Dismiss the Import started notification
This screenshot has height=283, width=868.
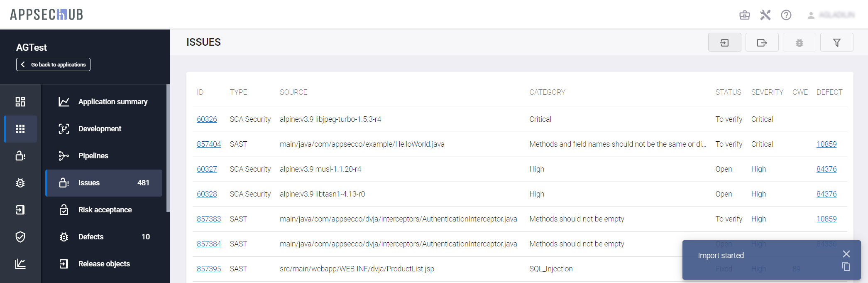[x=846, y=254]
